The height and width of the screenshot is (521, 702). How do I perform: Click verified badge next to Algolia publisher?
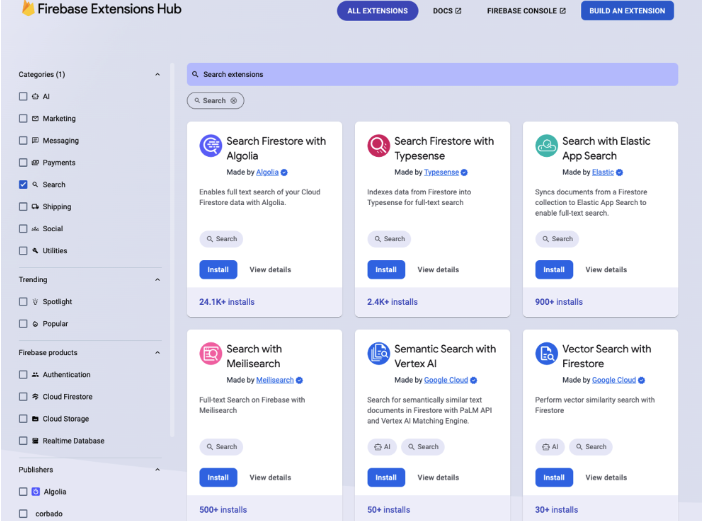(284, 172)
